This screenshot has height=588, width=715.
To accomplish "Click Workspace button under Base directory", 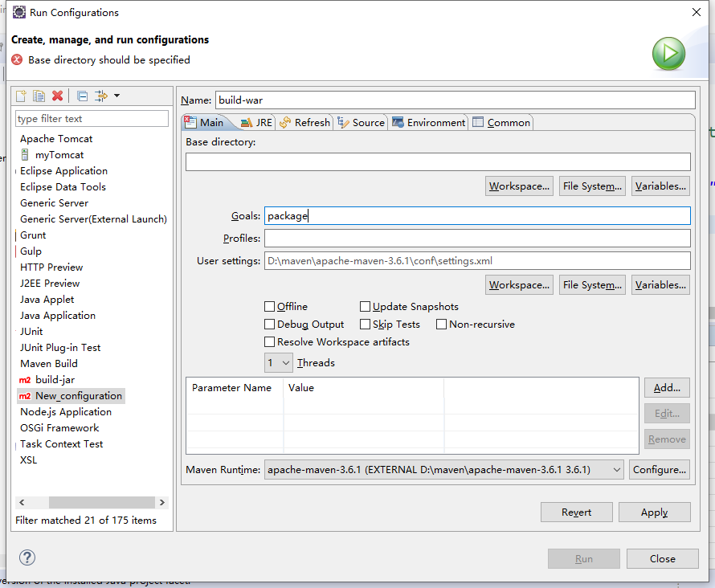I will tap(519, 186).
